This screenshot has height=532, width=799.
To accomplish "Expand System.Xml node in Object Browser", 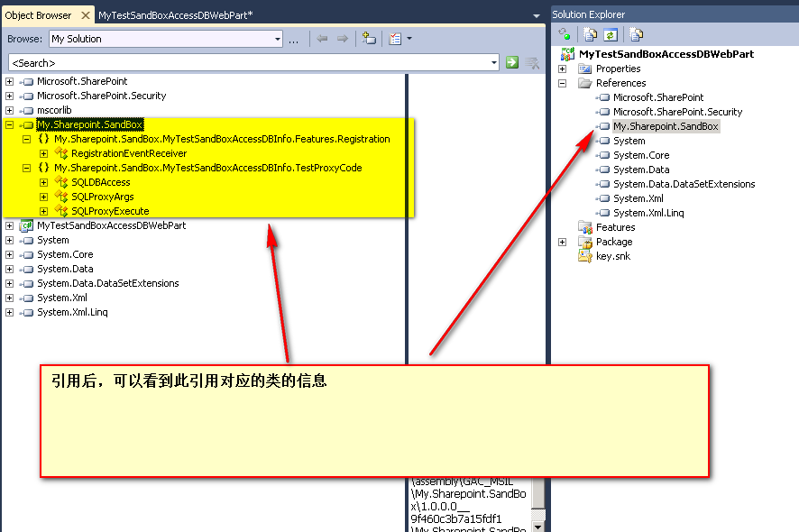I will (x=9, y=298).
